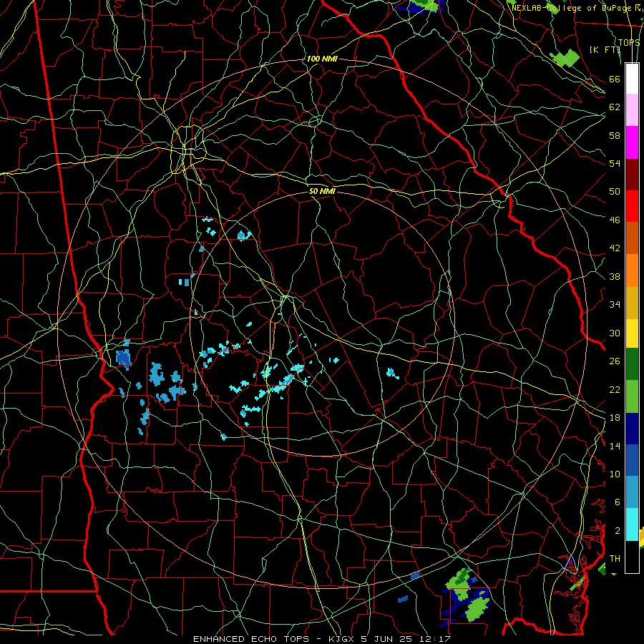Click the white swatch in the tops legend
Screen dimensions: 644x644
[632, 79]
